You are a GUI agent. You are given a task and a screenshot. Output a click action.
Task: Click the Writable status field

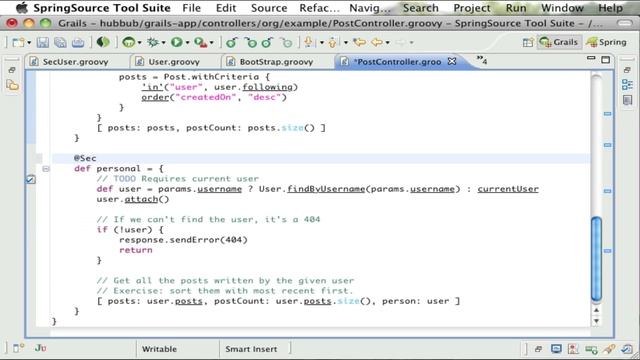159,349
